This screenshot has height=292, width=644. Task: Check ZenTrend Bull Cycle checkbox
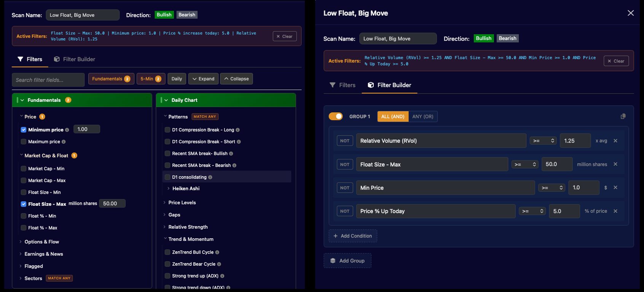click(167, 252)
